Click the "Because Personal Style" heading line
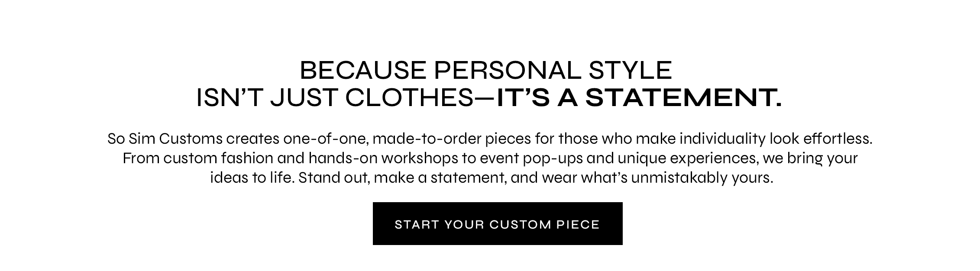The height and width of the screenshot is (271, 980). (485, 70)
